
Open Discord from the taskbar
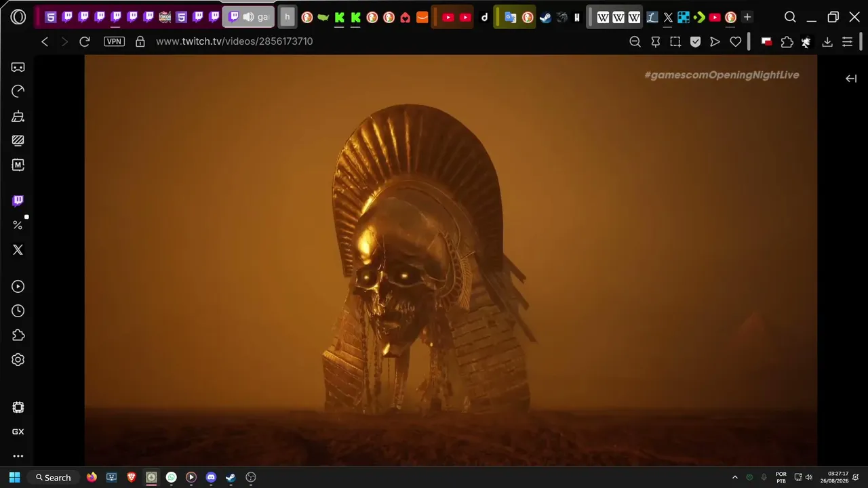211,477
